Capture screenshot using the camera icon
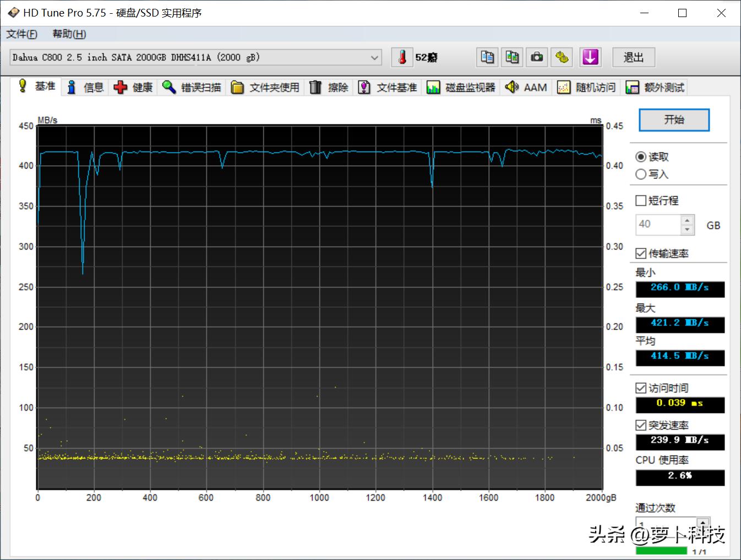Screen dimensions: 741x560 pos(536,57)
